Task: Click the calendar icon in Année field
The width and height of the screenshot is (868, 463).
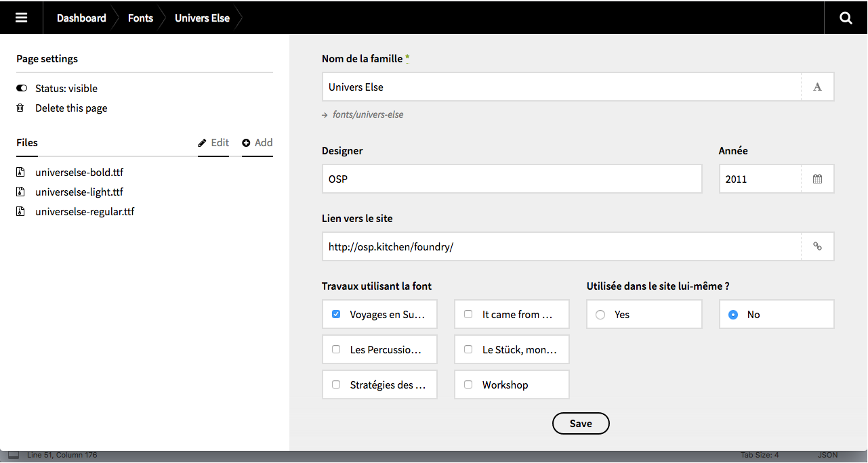Action: pyautogui.click(x=817, y=179)
